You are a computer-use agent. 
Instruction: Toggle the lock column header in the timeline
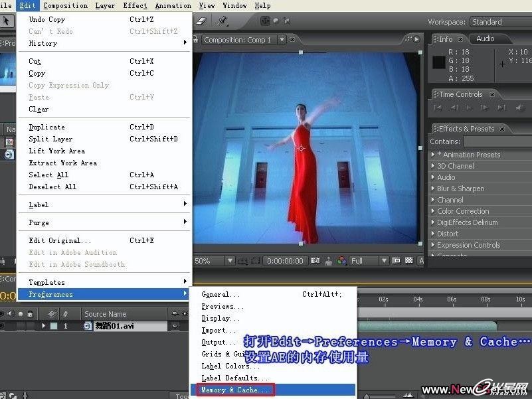(31, 314)
